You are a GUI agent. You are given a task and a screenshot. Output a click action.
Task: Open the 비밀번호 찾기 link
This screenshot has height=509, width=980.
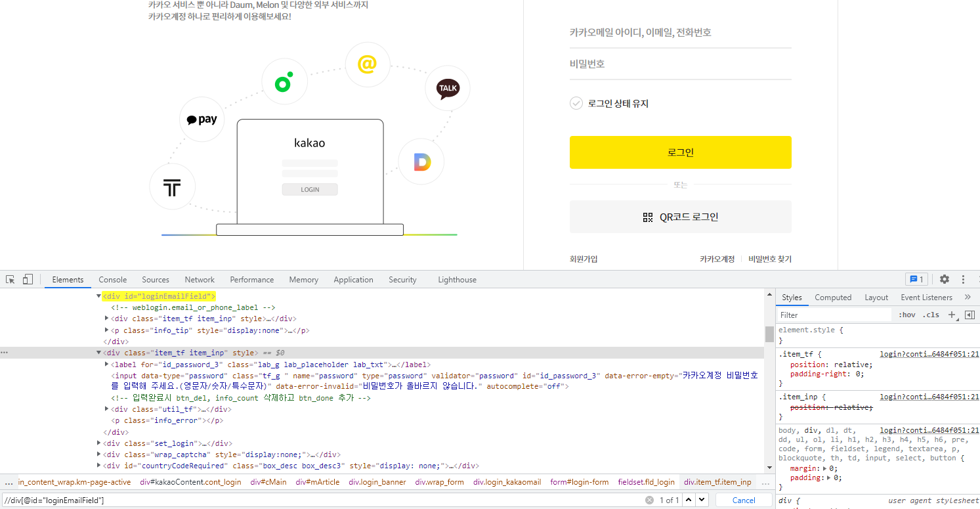point(770,259)
